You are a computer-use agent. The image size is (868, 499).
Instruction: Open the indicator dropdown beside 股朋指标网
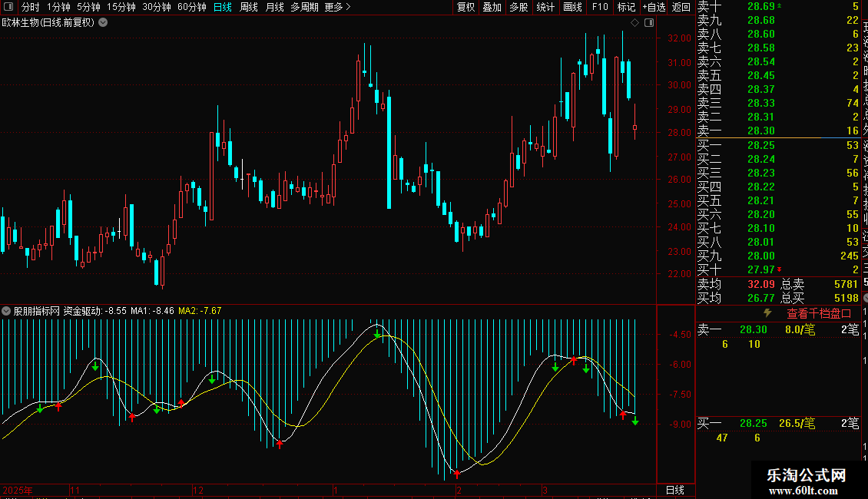point(6,311)
